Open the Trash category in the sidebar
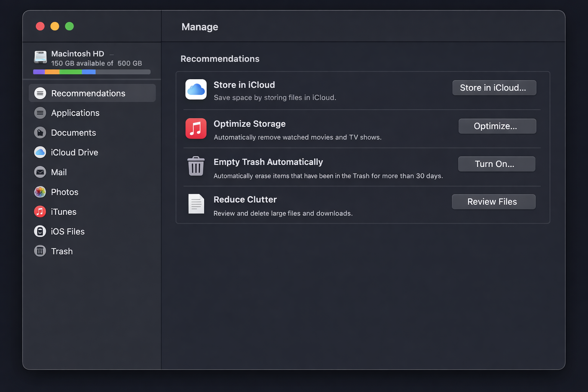Viewport: 588px width, 392px height. coord(92,251)
